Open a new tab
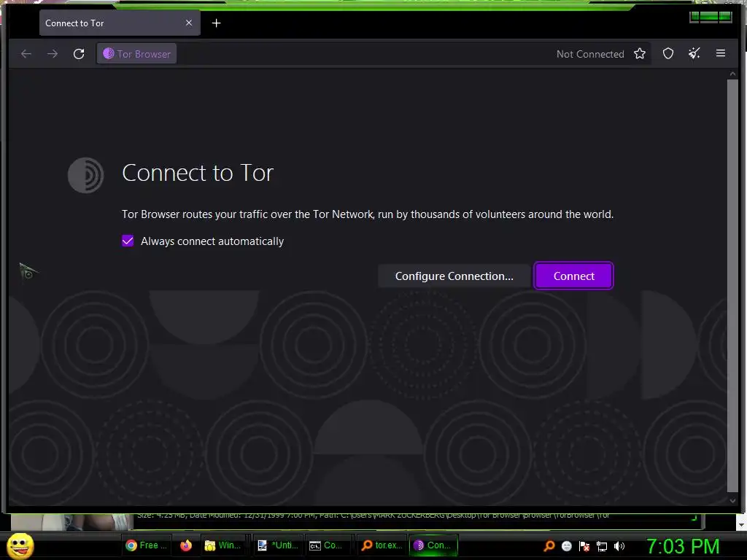Image resolution: width=747 pixels, height=560 pixels. [x=216, y=23]
